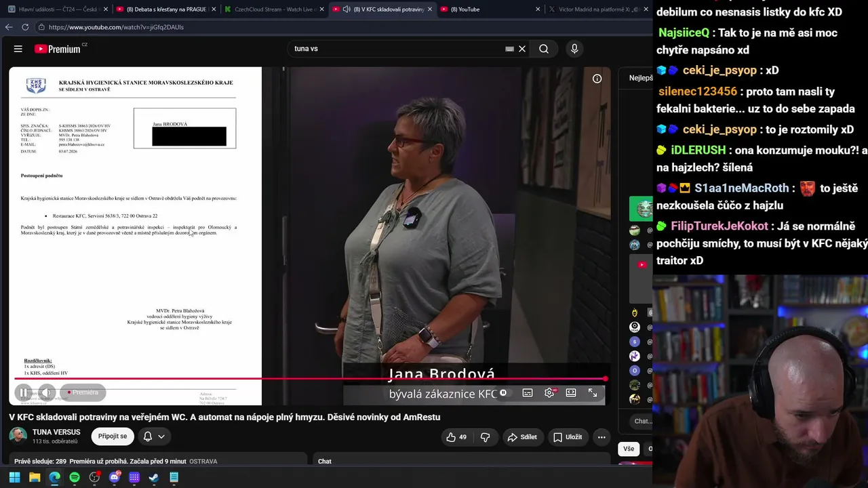Open File Explorer from the taskbar
The height and width of the screenshot is (488, 868).
pos(35,477)
